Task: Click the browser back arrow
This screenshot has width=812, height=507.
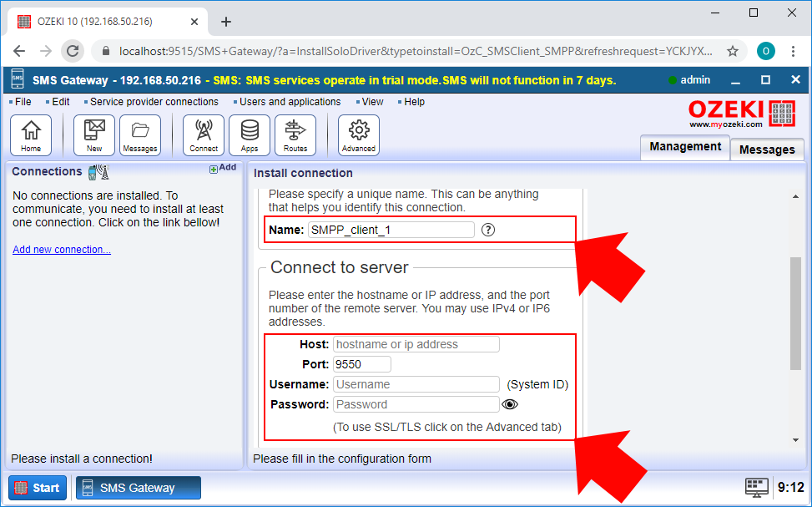Action: (x=19, y=51)
